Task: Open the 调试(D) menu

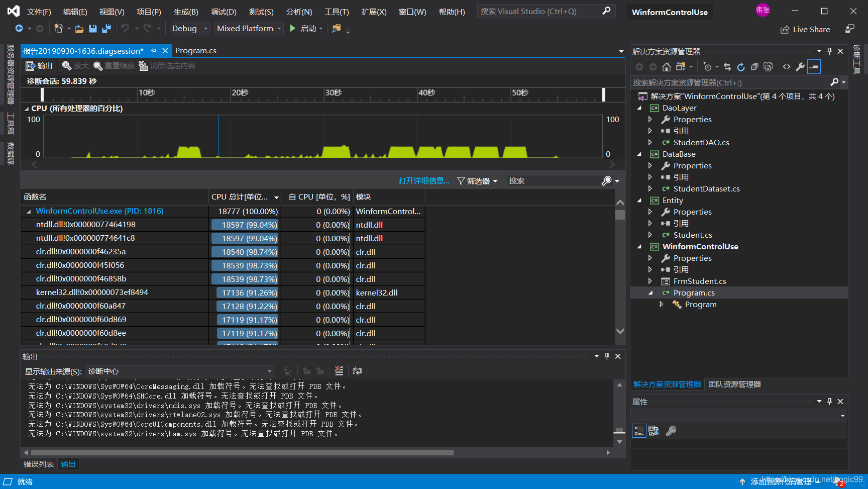Action: click(224, 12)
